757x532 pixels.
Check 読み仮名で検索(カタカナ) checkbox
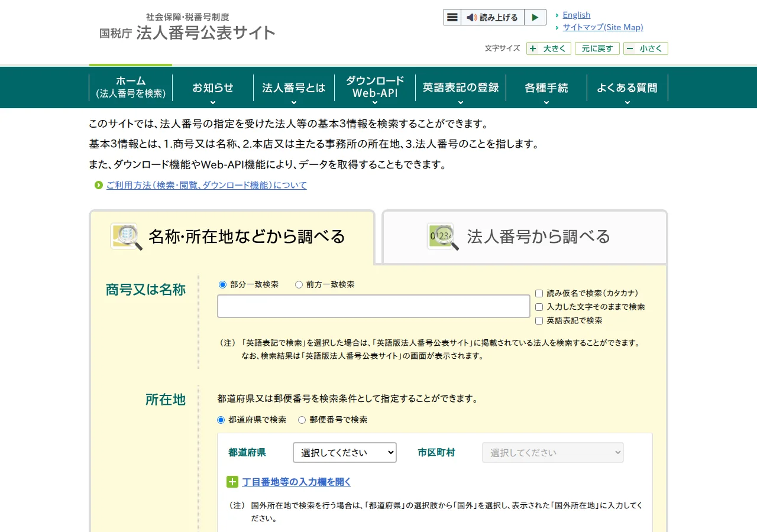pyautogui.click(x=539, y=293)
